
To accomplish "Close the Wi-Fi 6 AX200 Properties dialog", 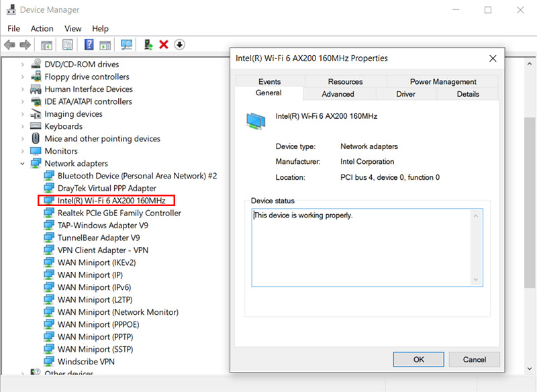I will coord(493,58).
